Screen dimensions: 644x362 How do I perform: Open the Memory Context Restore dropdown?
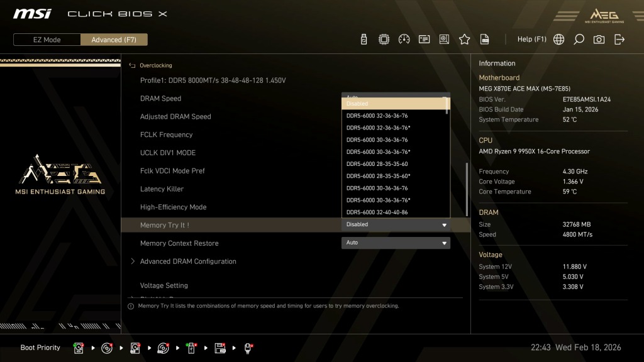(x=396, y=243)
